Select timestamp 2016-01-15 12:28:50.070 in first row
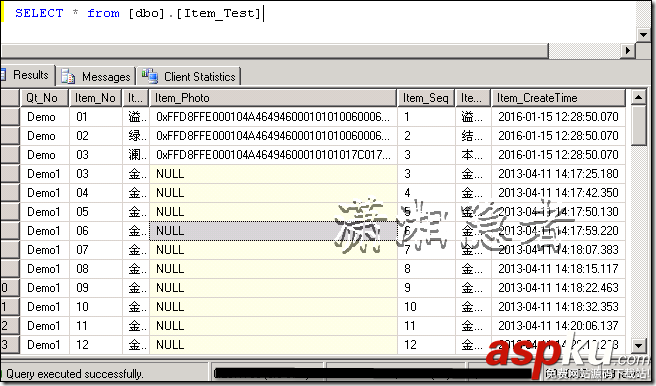This screenshot has height=386, width=656. point(558,117)
